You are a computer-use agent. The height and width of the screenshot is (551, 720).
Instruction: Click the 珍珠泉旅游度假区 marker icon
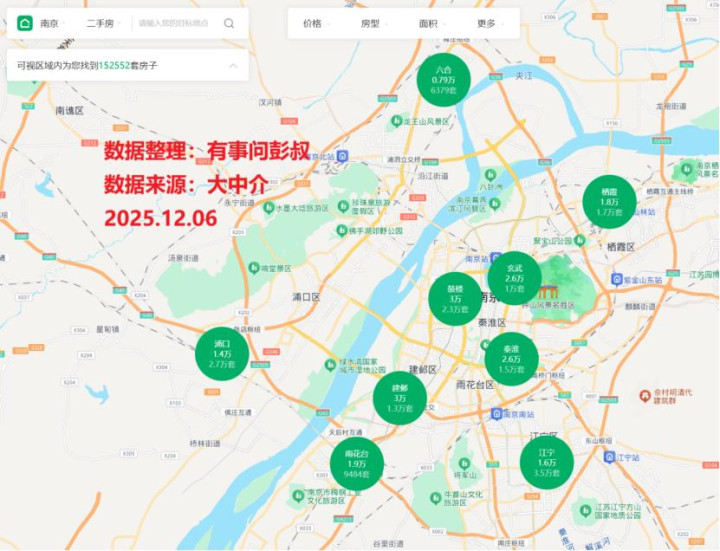point(343,206)
